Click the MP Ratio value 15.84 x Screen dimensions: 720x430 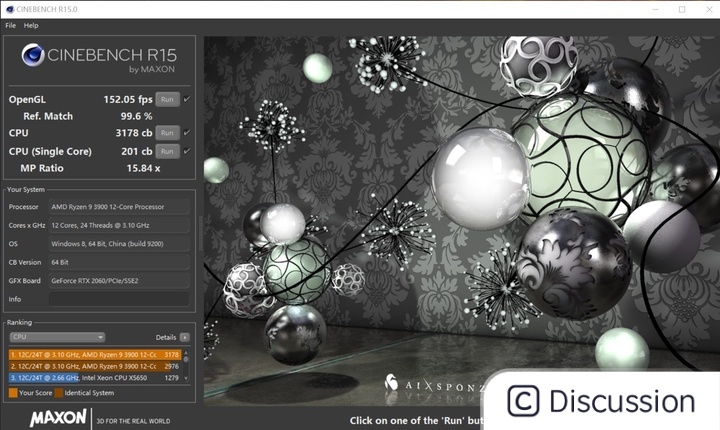point(143,168)
